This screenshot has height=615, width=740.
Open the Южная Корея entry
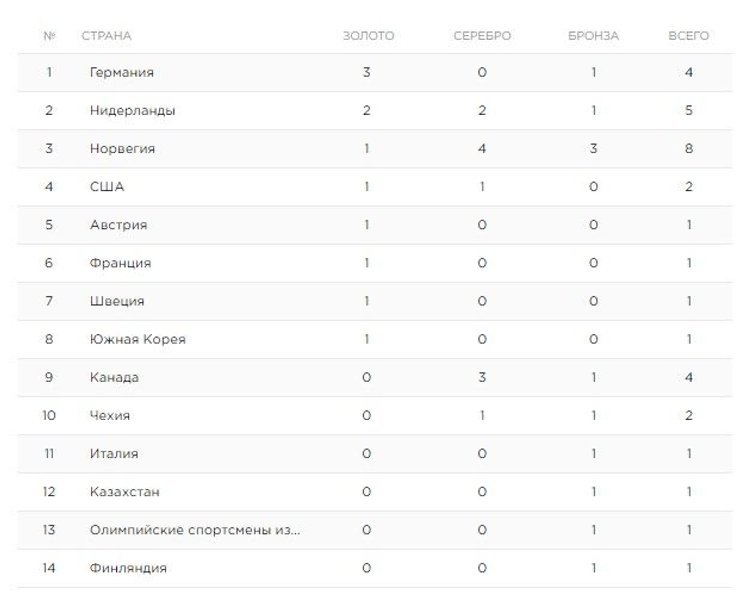coord(137,339)
